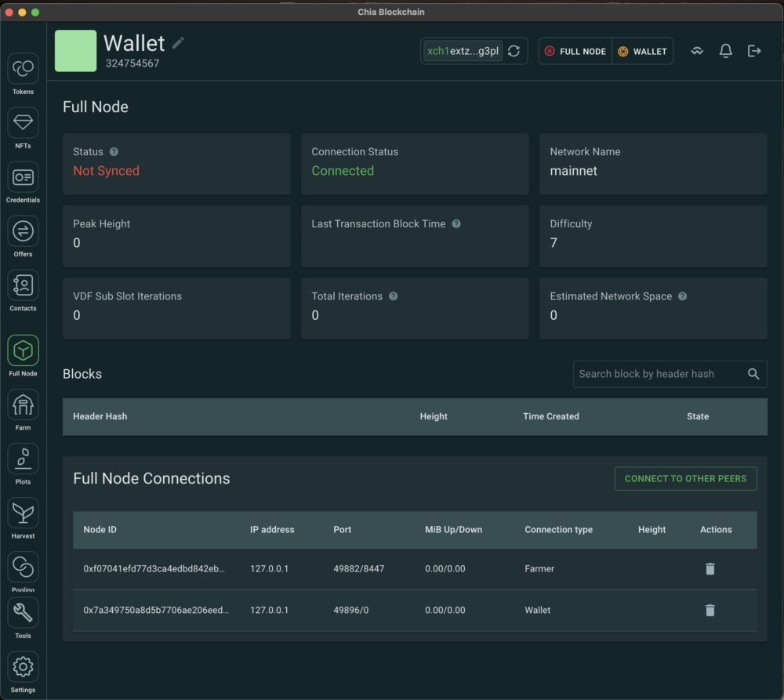Click the State column header
Image resolution: width=784 pixels, height=700 pixels.
pyautogui.click(x=698, y=416)
